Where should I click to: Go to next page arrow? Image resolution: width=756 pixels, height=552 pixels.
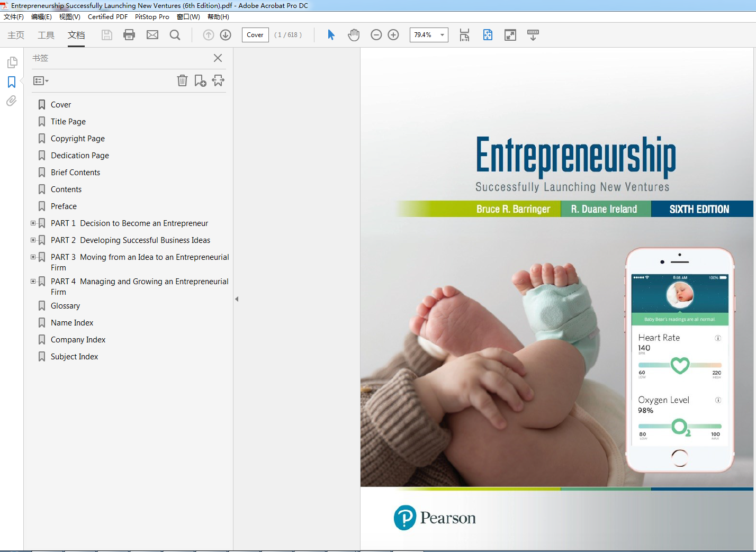pyautogui.click(x=226, y=35)
